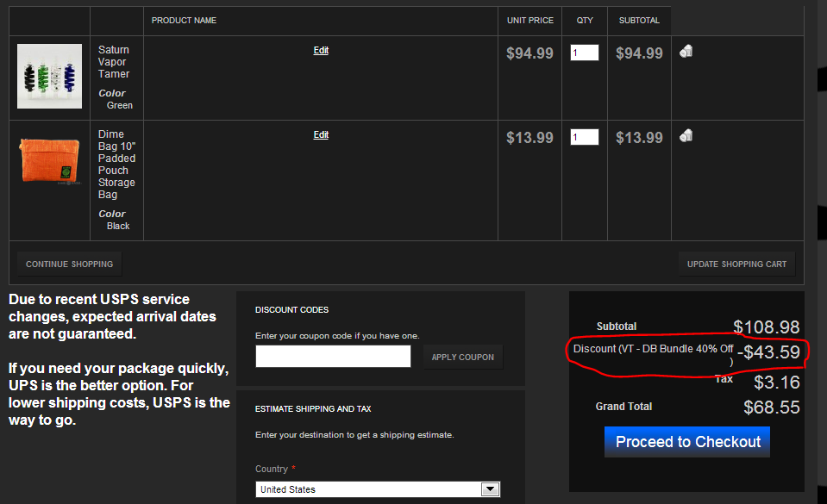Select the discount amount -$43.59
Image resolution: width=827 pixels, height=504 pixels.
pyautogui.click(x=768, y=352)
